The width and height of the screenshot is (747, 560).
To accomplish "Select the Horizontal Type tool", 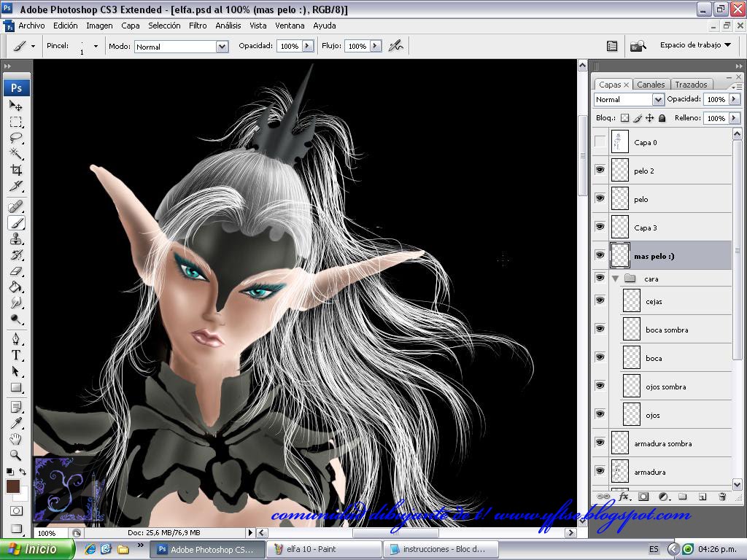I will click(16, 355).
